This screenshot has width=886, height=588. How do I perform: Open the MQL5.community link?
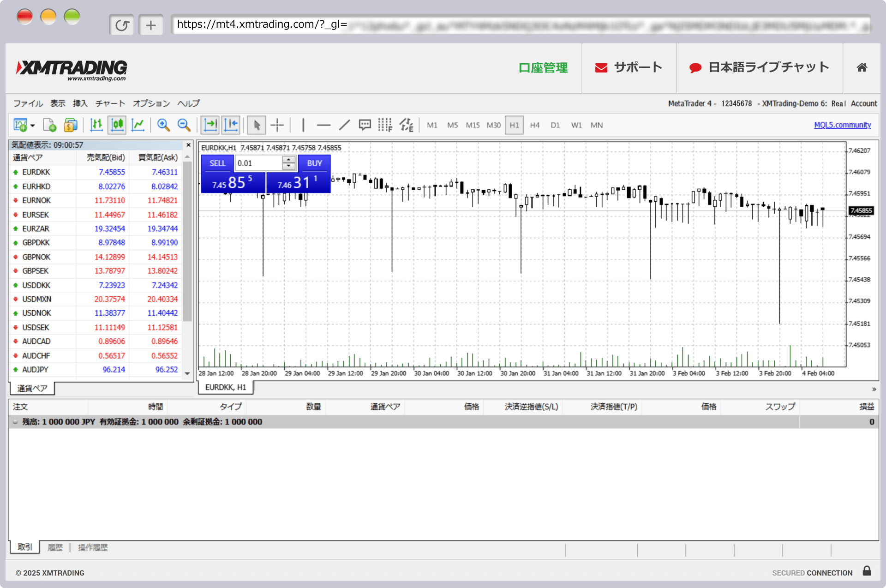842,125
